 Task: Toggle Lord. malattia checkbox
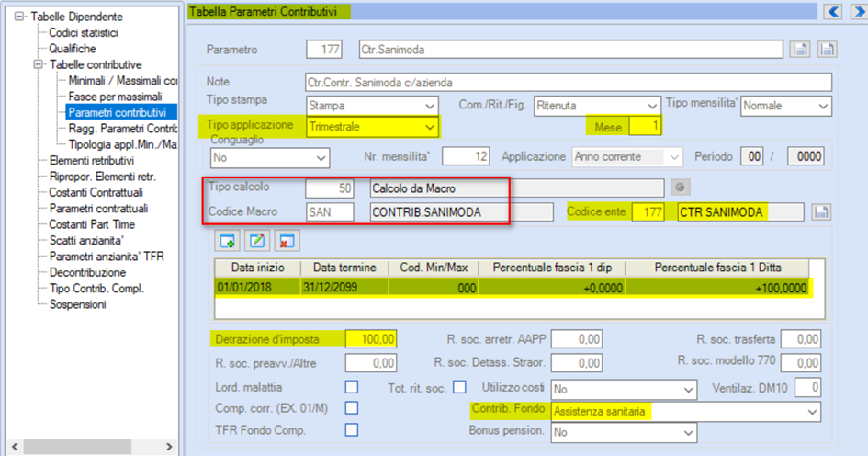[x=352, y=387]
